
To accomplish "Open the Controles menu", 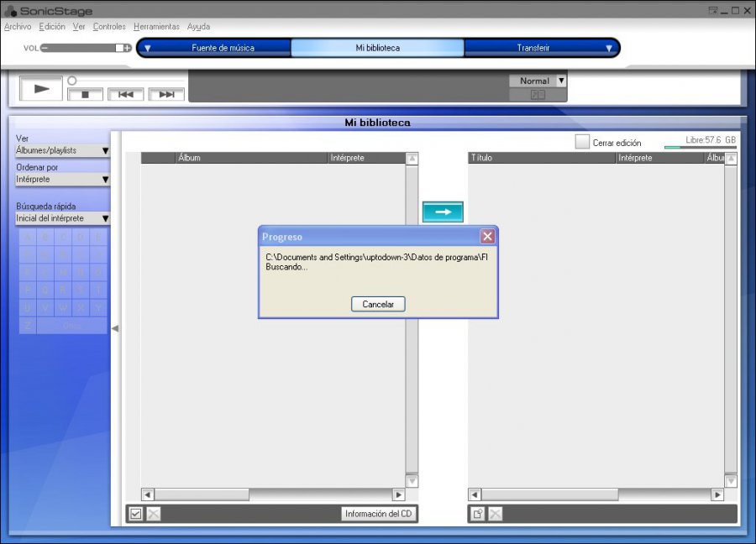I will [109, 27].
